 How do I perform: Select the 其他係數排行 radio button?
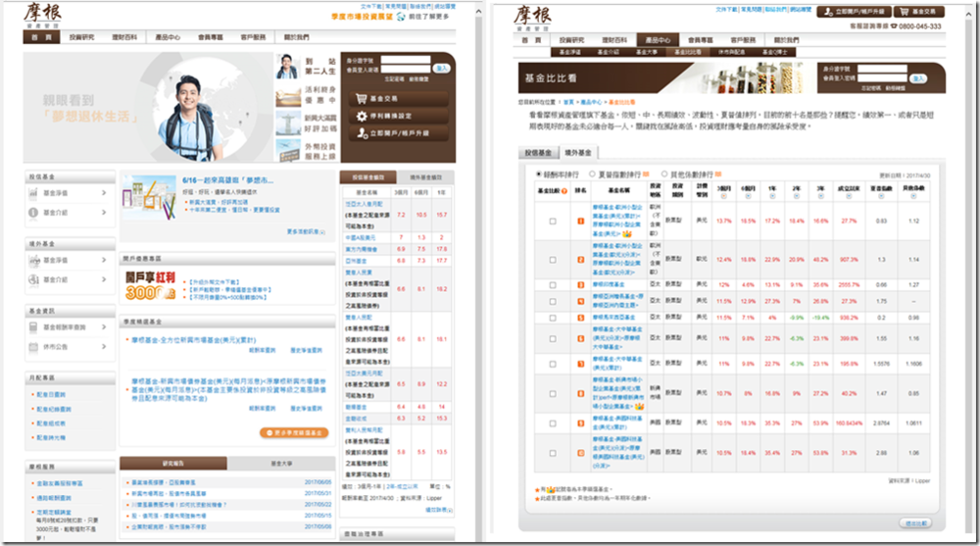[665, 174]
